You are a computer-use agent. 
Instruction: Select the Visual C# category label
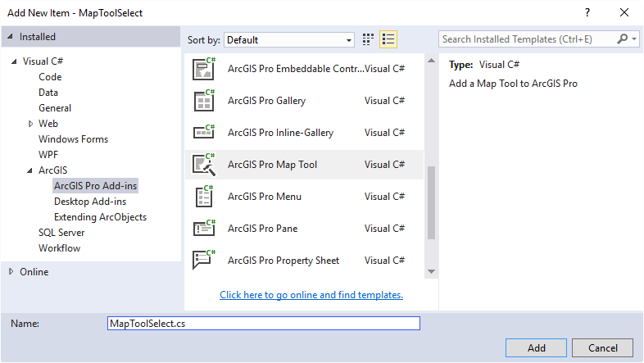(x=43, y=61)
